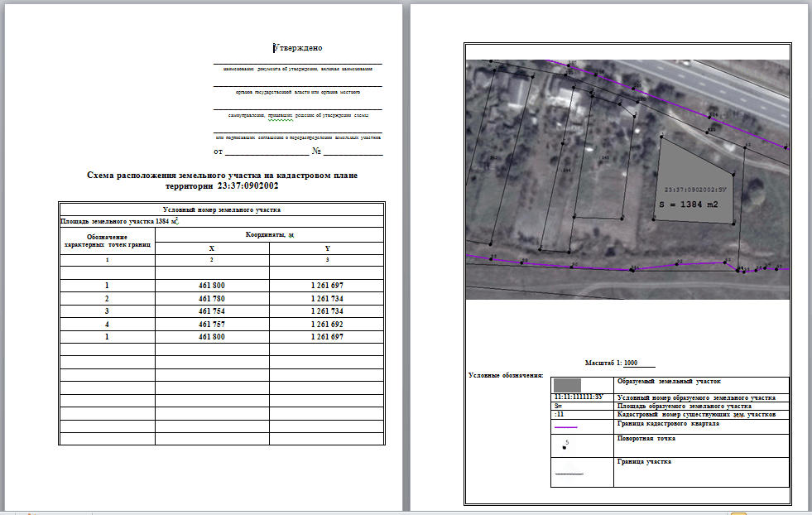Click legend text "Граница кадастрового квартала"
The image size is (812, 515).
[668, 424]
